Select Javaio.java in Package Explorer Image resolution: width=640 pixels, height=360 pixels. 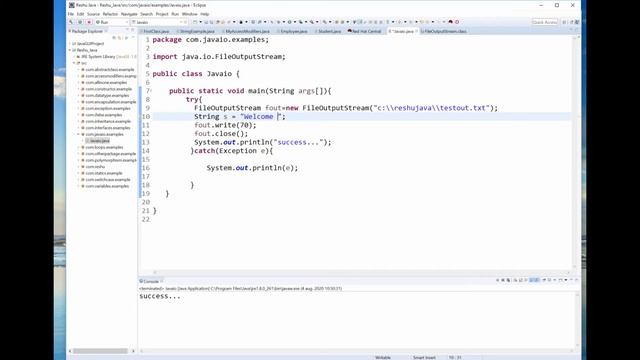99,141
